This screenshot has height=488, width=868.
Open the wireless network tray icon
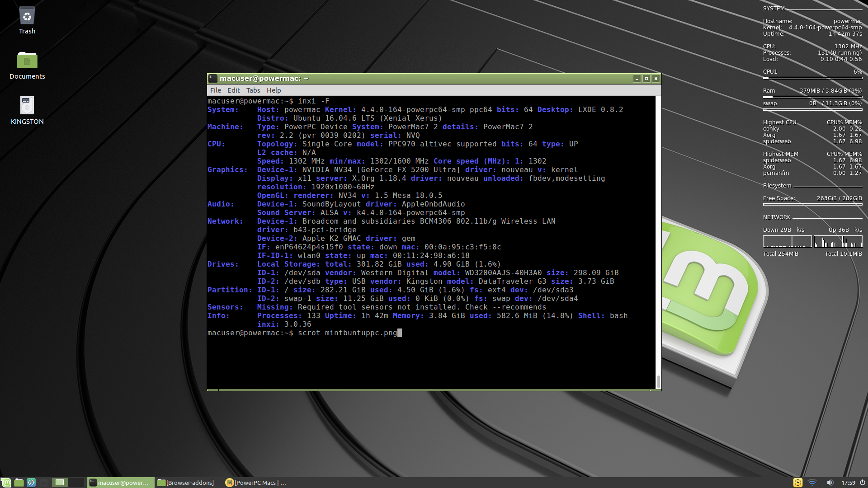tap(812, 483)
